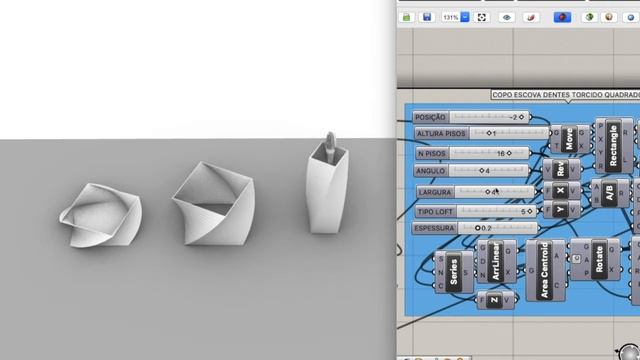Screen dimensions: 640x360
Task: Select the unit Z vector component
Action: coord(495,300)
